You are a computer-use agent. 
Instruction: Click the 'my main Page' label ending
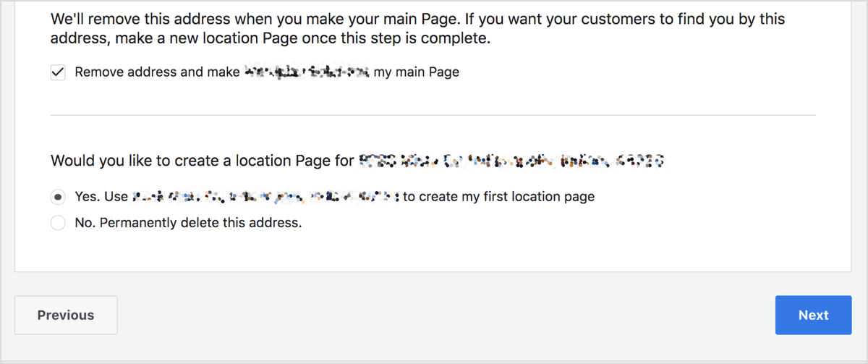(x=417, y=72)
